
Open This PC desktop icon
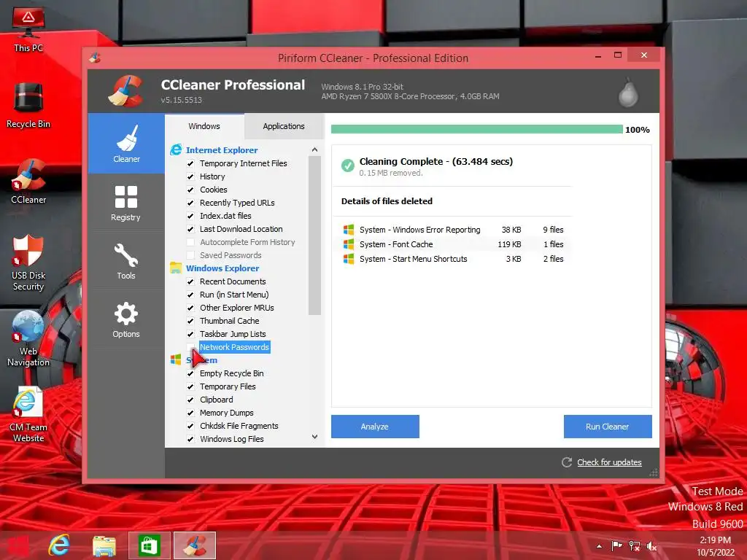[28, 29]
